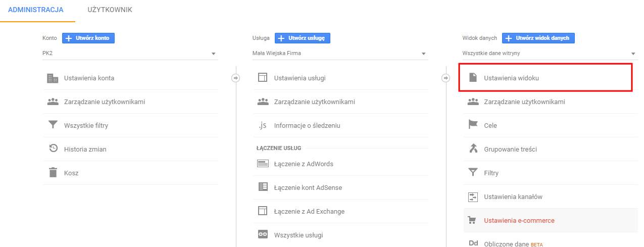Click the funnel icon for Wszystkie filtry

pos(53,125)
